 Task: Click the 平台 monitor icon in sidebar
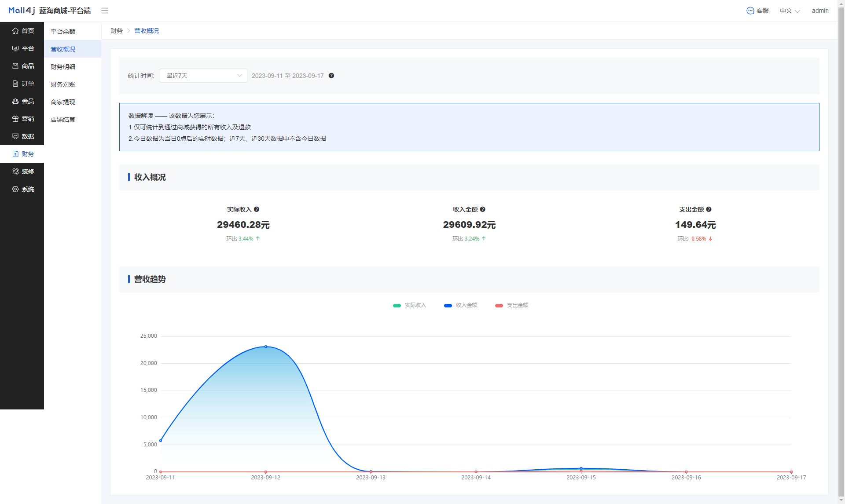click(15, 48)
